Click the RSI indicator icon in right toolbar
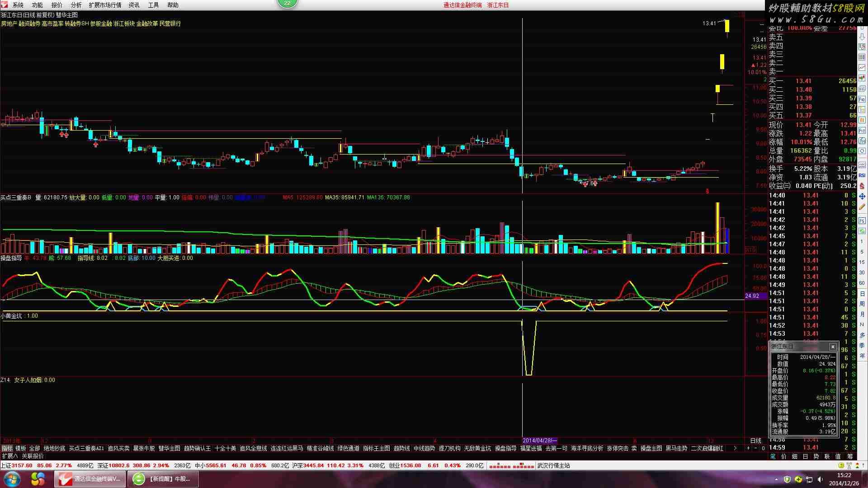868x488 pixels. pyautogui.click(x=862, y=175)
